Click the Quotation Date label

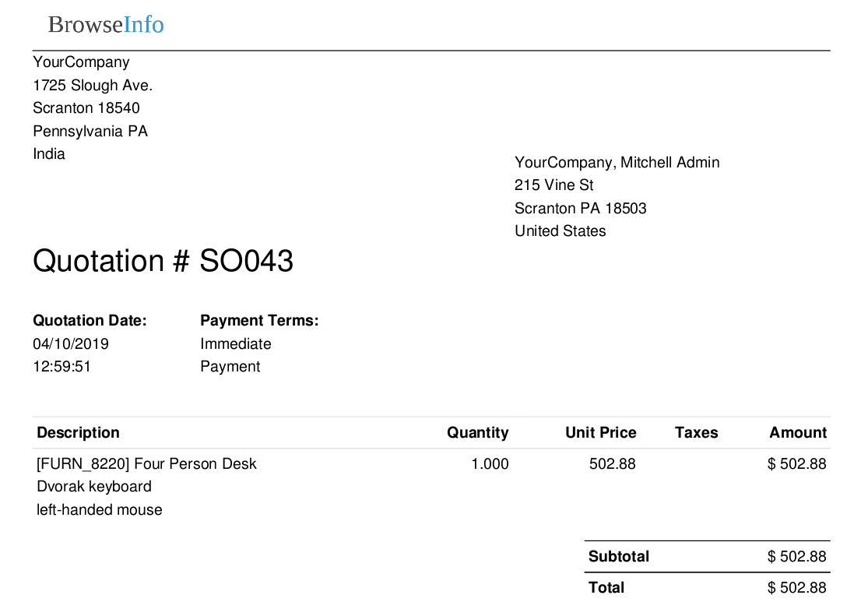pyautogui.click(x=90, y=321)
